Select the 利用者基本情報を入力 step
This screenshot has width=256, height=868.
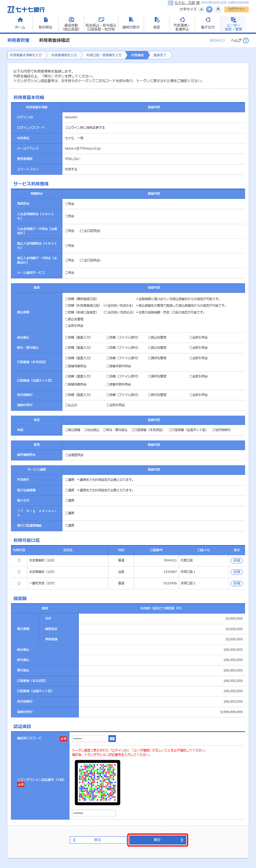[26, 55]
